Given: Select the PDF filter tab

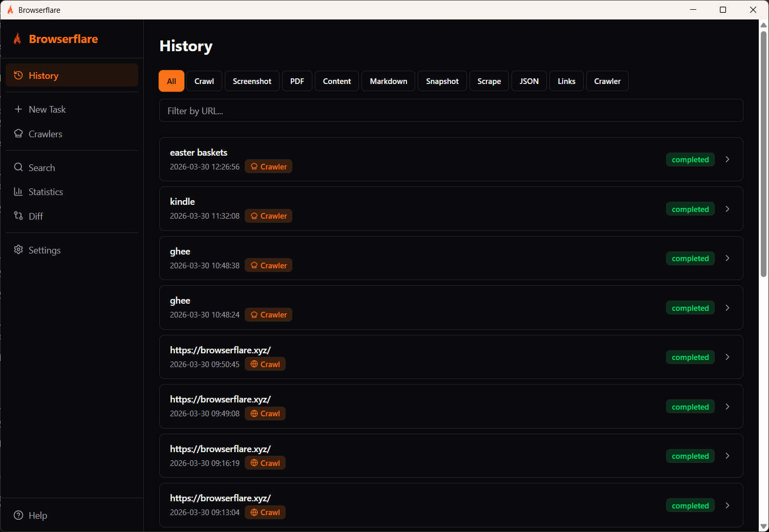Looking at the screenshot, I should coord(297,81).
